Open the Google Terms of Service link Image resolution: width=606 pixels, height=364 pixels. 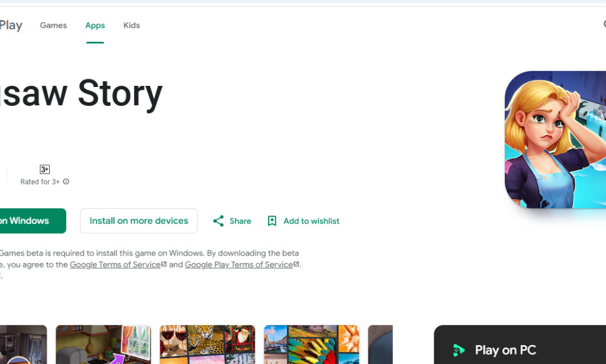click(114, 265)
